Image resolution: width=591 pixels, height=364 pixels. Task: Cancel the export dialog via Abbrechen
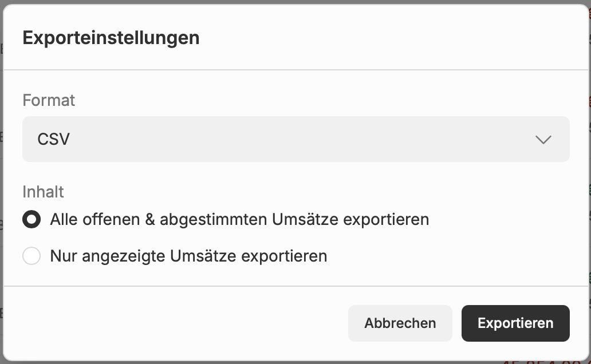[400, 323]
